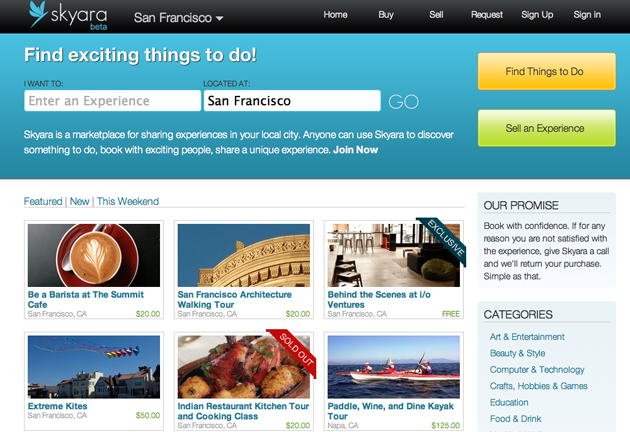Viewport: 630px width, 432px height.
Task: Open the Buy menu item
Action: pyautogui.click(x=386, y=15)
